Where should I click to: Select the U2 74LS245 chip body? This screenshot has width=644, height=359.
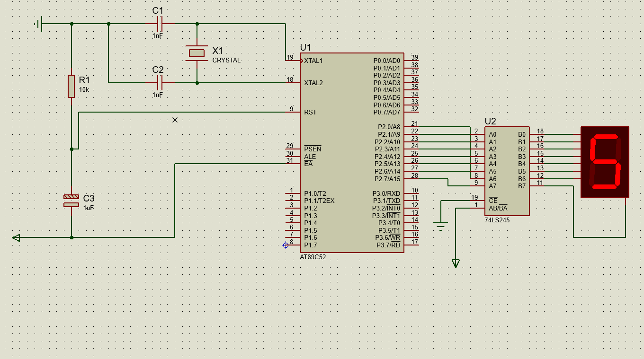click(507, 171)
